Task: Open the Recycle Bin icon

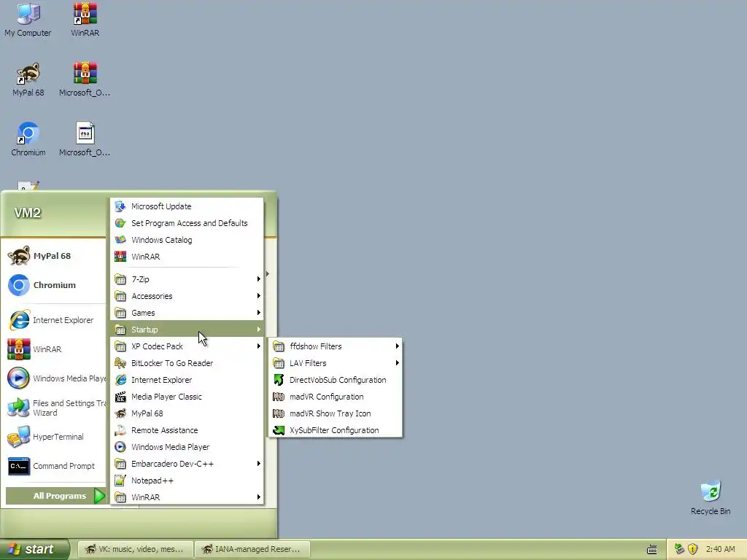Action: pos(711,498)
